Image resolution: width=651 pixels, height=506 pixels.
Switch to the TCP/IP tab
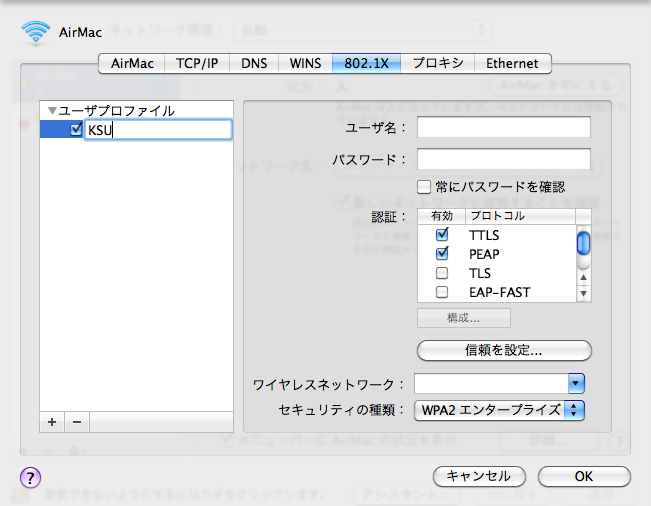[197, 64]
